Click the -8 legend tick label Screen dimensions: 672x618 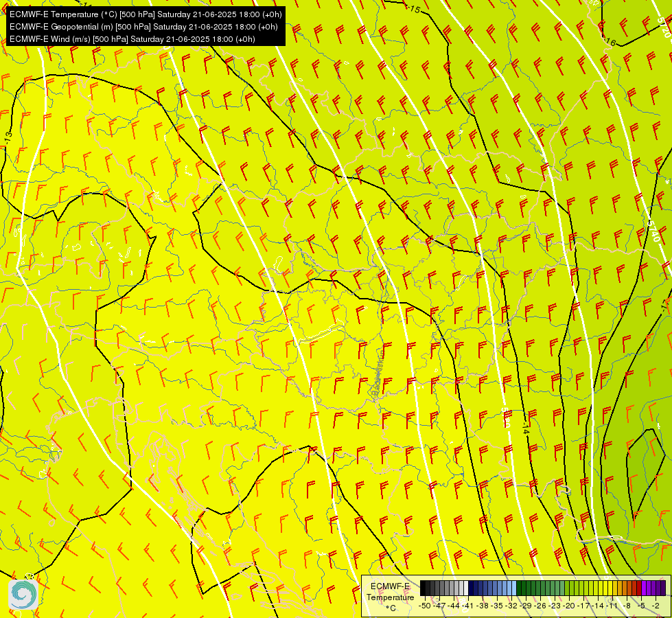pyautogui.click(x=627, y=606)
